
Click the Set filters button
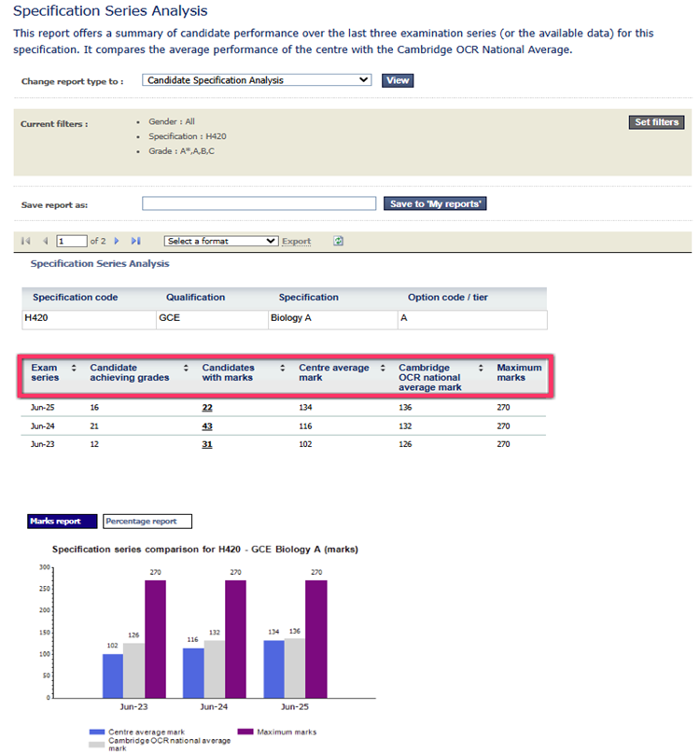tap(656, 122)
